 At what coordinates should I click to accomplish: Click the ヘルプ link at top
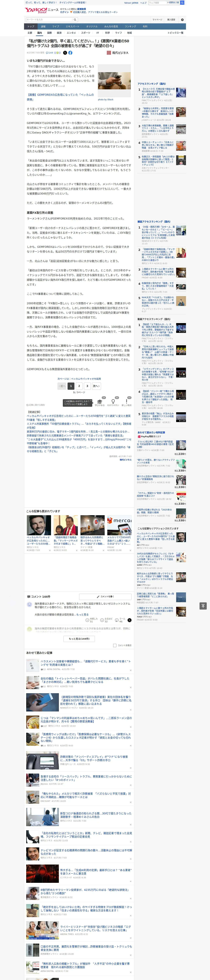(x=143, y=3)
